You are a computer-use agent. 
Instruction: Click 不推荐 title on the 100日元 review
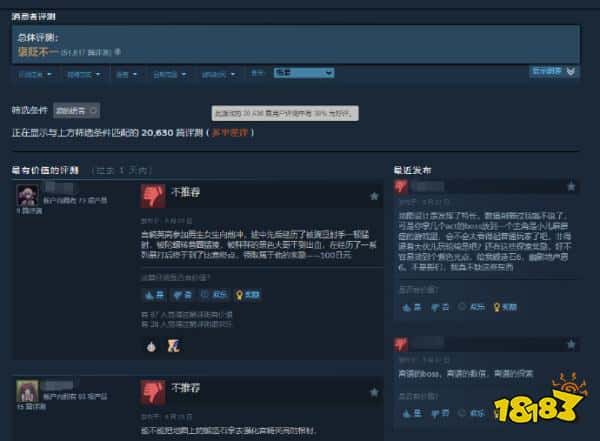(186, 192)
